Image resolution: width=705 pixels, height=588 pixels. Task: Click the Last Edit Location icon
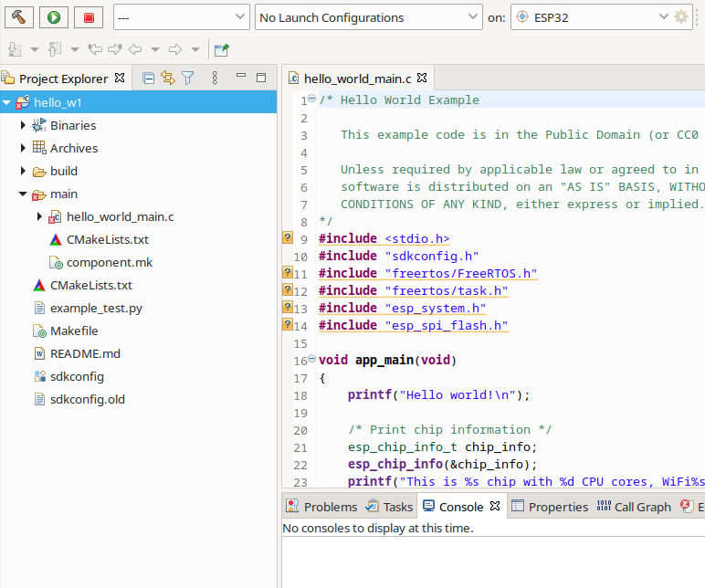[95, 49]
